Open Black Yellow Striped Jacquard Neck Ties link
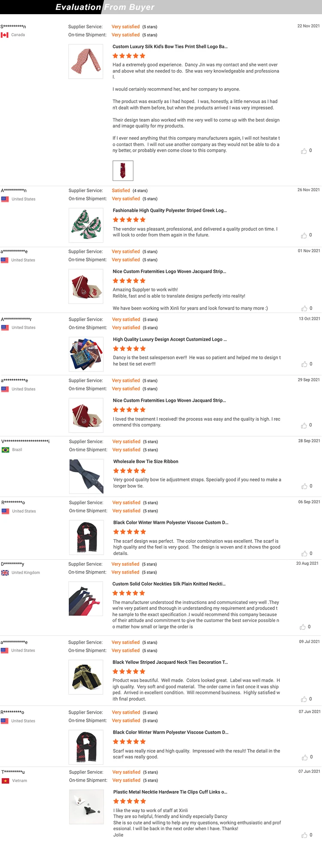322x868 pixels. tap(170, 663)
